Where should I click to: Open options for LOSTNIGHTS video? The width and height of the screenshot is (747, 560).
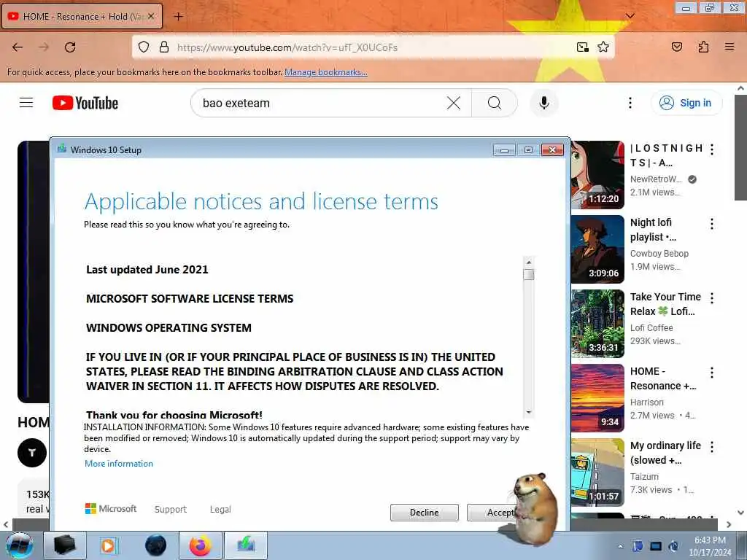[x=712, y=149]
